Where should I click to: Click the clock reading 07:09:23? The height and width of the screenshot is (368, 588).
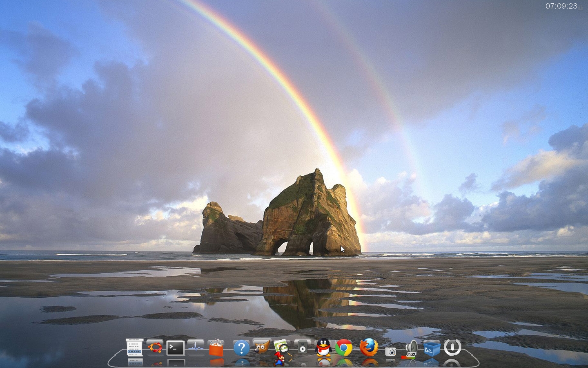pyautogui.click(x=561, y=6)
